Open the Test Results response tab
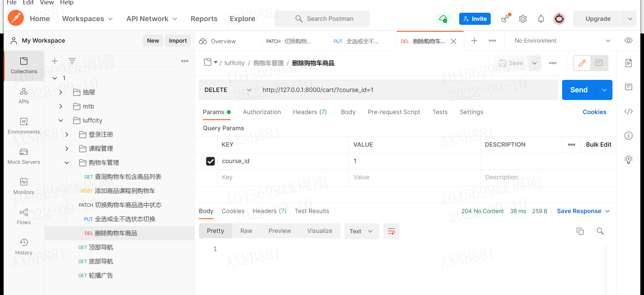The image size is (644, 295). click(x=312, y=211)
